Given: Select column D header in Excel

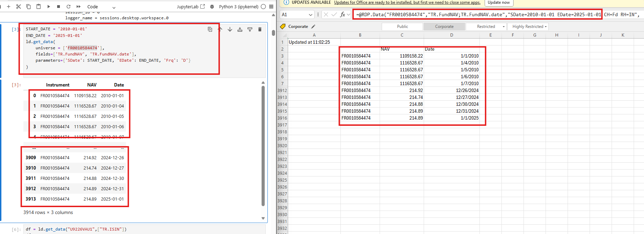Looking at the screenshot, I should (x=452, y=35).
